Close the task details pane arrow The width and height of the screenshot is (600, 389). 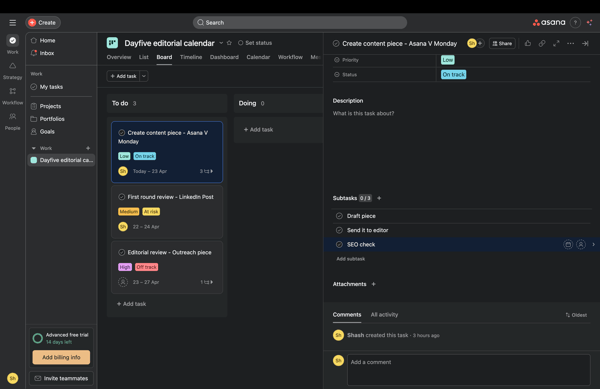(x=585, y=44)
